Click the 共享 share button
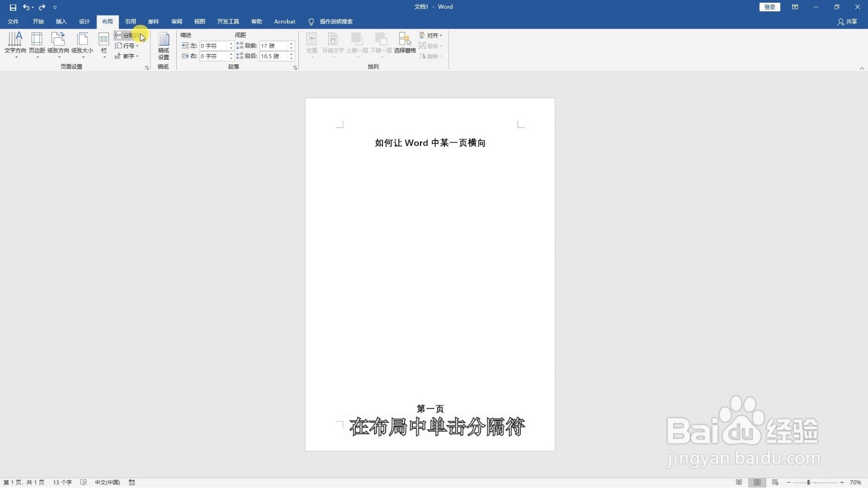The height and width of the screenshot is (488, 868). pos(847,22)
